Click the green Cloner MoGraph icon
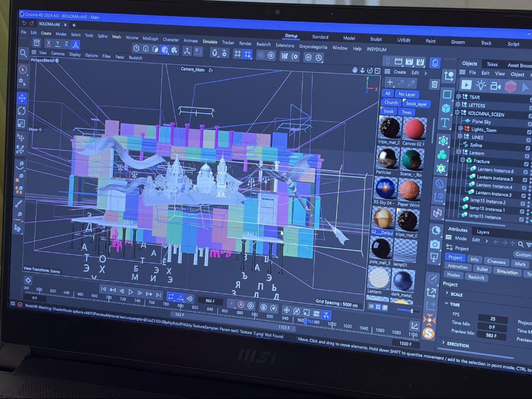This screenshot has height=399, width=532. (442, 155)
